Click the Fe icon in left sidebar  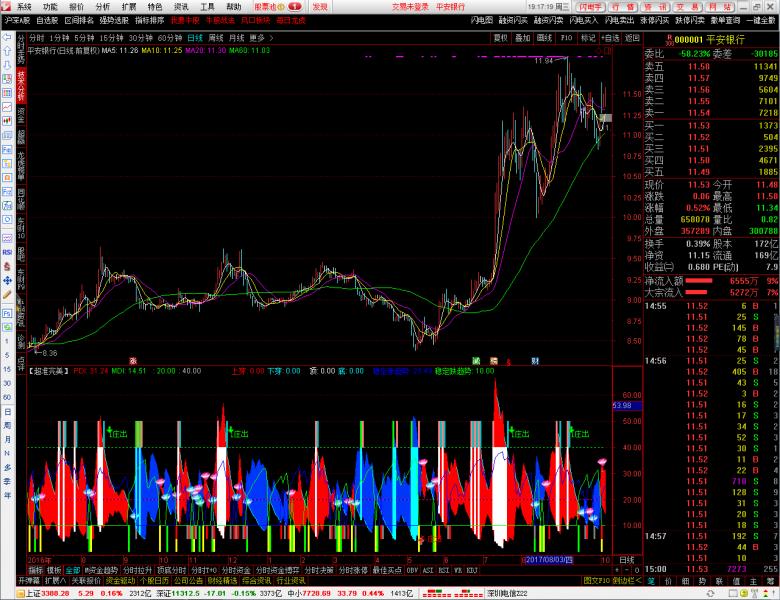pos(7,149)
